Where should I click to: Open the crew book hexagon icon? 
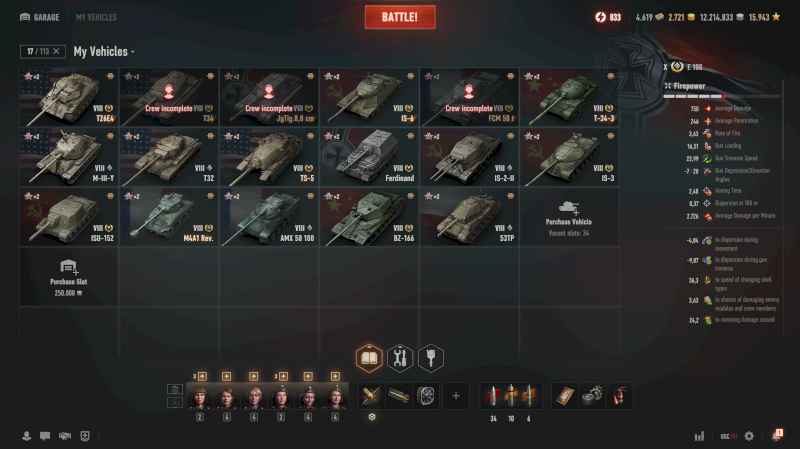coord(369,358)
